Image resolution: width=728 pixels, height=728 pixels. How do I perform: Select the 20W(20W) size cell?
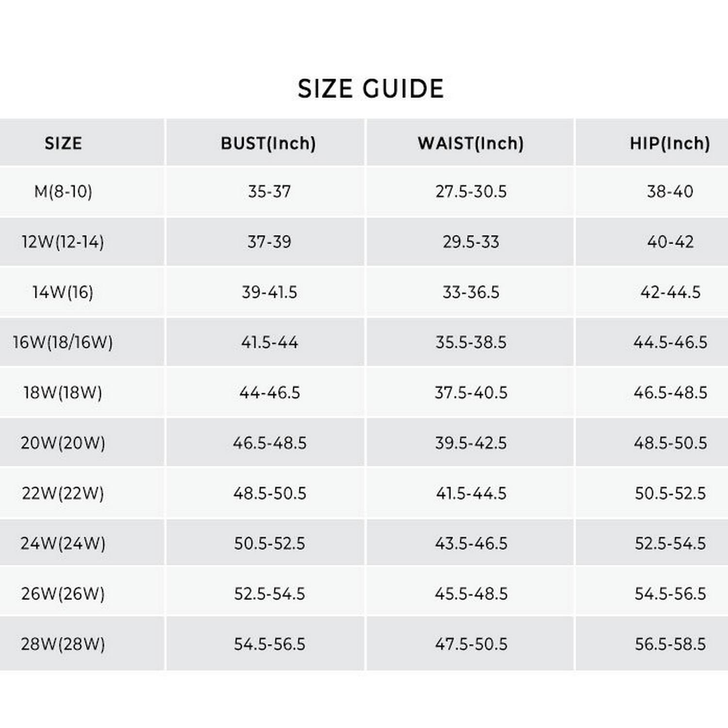click(x=63, y=443)
